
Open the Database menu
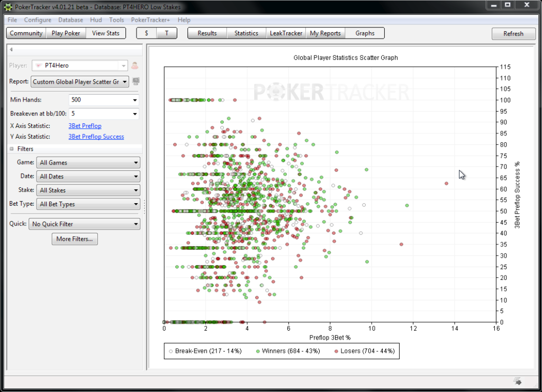pyautogui.click(x=70, y=20)
